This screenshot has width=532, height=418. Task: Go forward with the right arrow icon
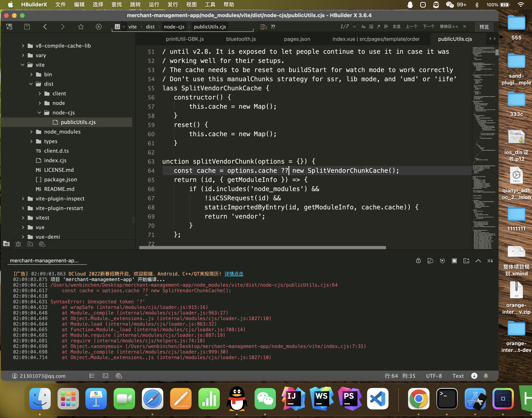[x=63, y=27]
